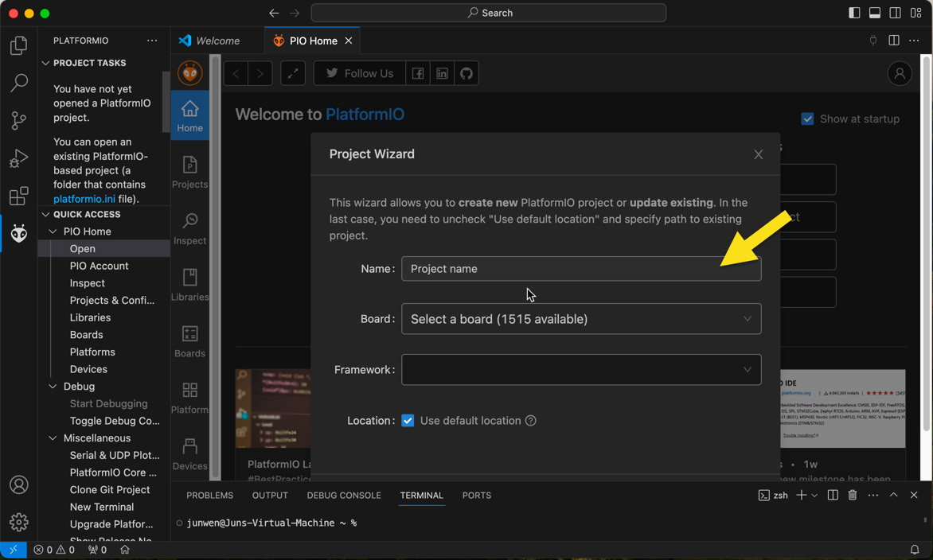
Task: Collapse the Miscellaneous tree node
Action: coord(53,438)
